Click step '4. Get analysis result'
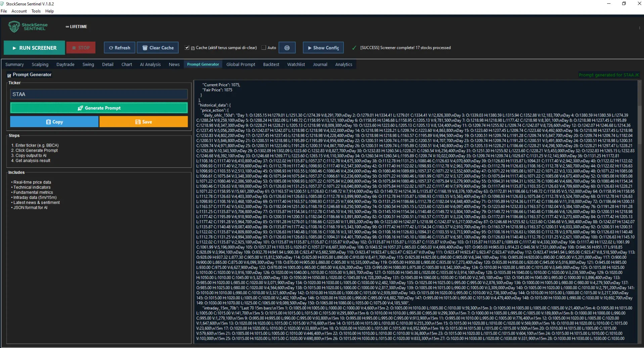 [31, 160]
